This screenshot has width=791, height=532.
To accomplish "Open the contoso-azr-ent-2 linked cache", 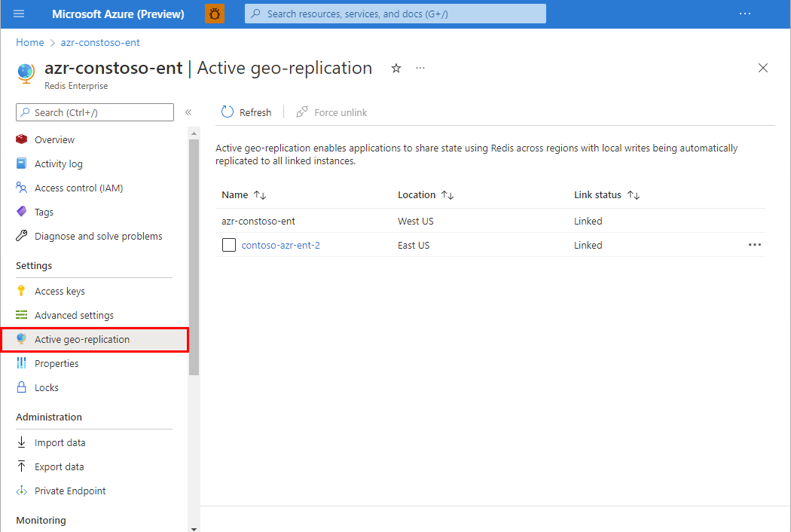I will pos(279,244).
